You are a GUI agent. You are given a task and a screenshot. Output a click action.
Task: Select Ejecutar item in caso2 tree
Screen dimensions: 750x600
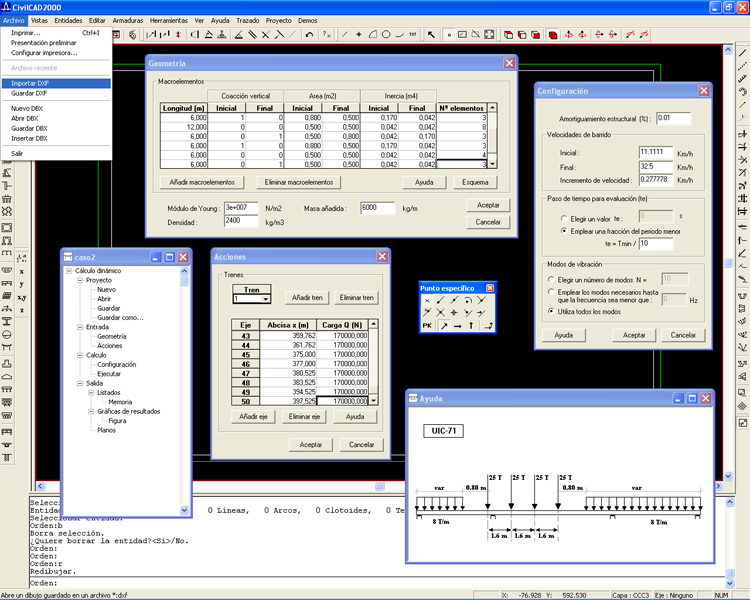point(109,374)
